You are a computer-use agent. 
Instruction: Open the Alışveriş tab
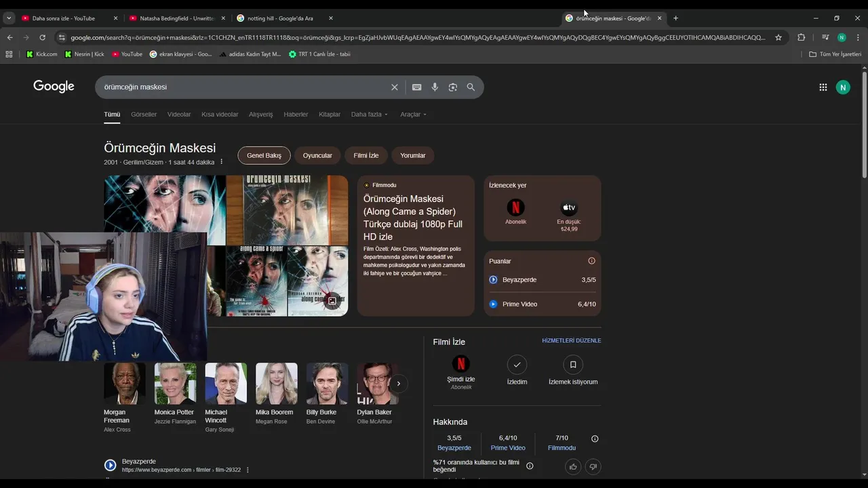[260, 115]
